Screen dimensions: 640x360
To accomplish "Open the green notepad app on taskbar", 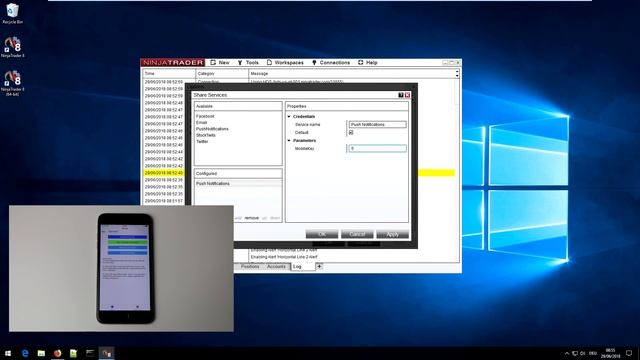I will click(73, 353).
